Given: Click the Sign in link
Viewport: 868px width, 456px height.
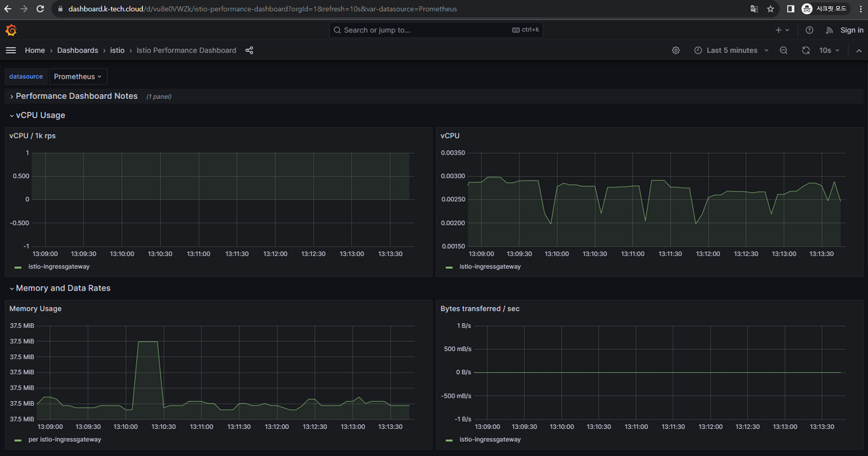Looking at the screenshot, I should pos(852,30).
